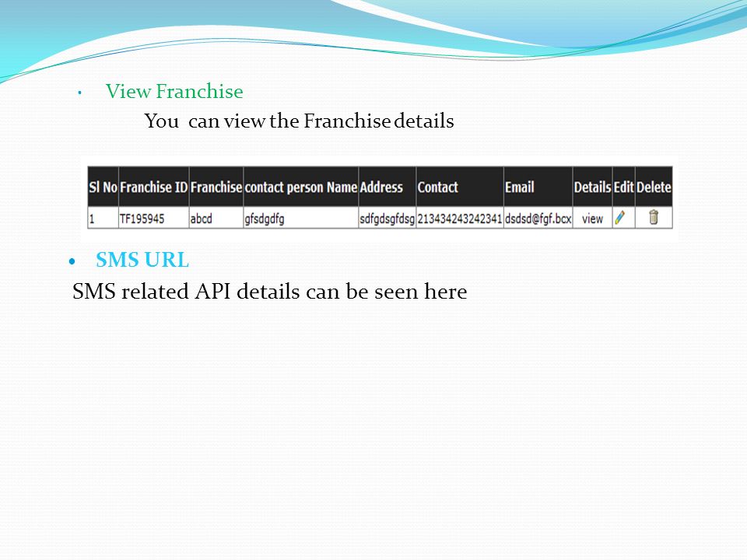Viewport: 747px width, 560px height.
Task: Click the 'View Franchise' heading
Action: click(x=174, y=91)
